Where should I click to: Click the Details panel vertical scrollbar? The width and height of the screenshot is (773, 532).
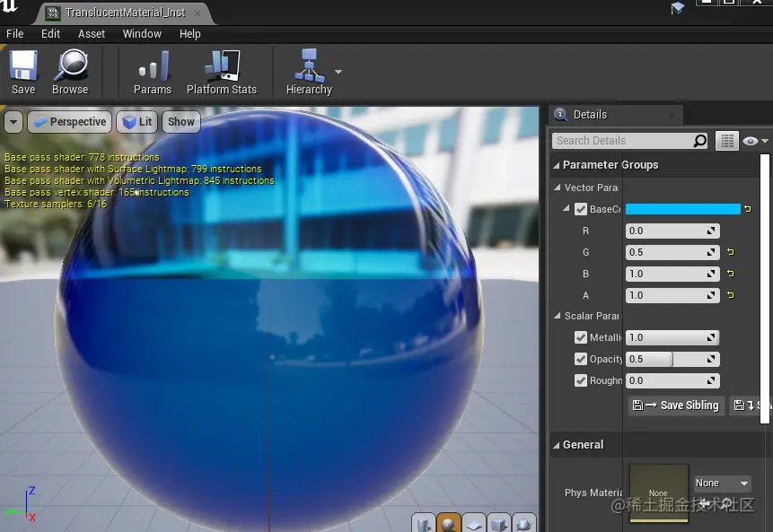(765, 289)
